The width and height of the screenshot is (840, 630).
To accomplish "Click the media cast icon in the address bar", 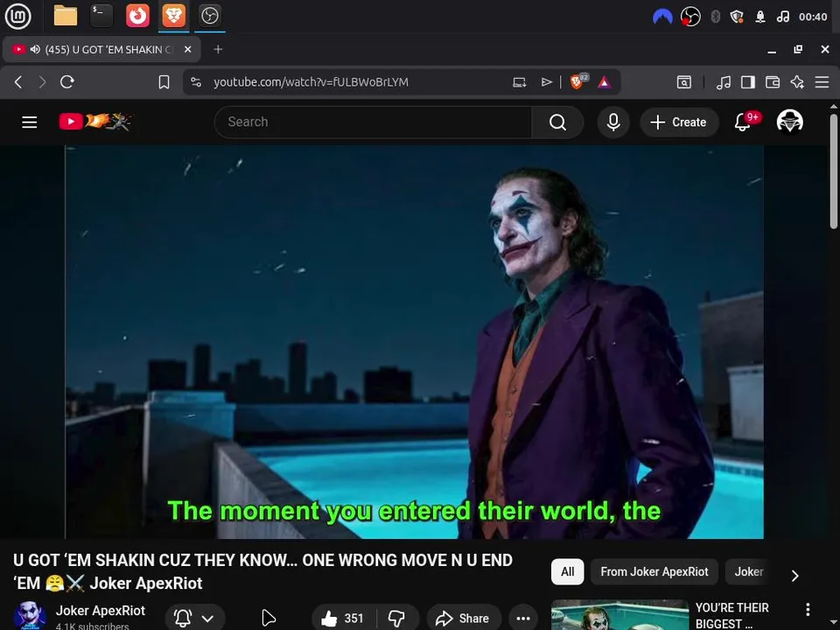I will click(x=519, y=82).
